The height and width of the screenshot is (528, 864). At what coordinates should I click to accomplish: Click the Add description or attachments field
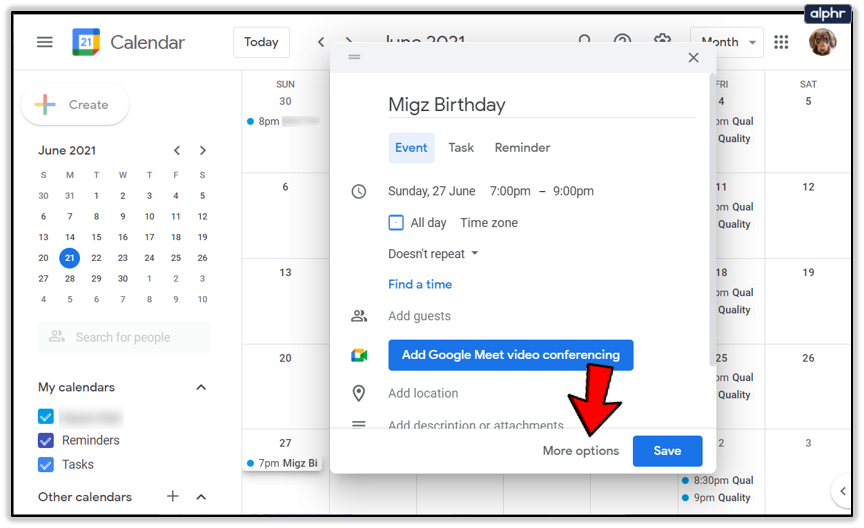pyautogui.click(x=476, y=424)
